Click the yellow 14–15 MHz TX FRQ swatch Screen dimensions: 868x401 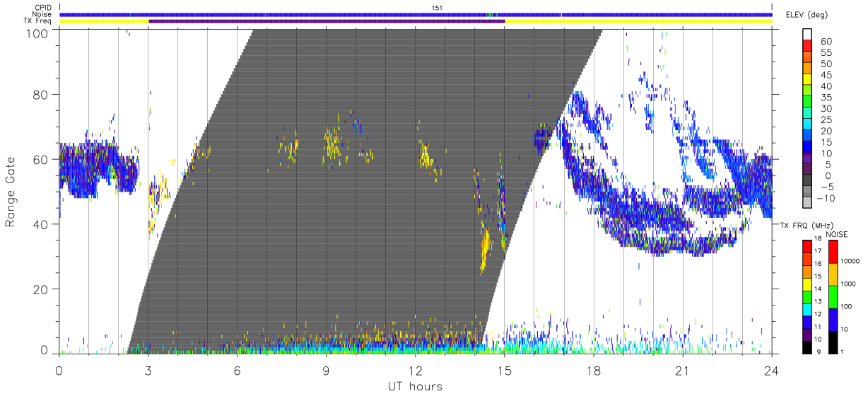[x=807, y=284]
